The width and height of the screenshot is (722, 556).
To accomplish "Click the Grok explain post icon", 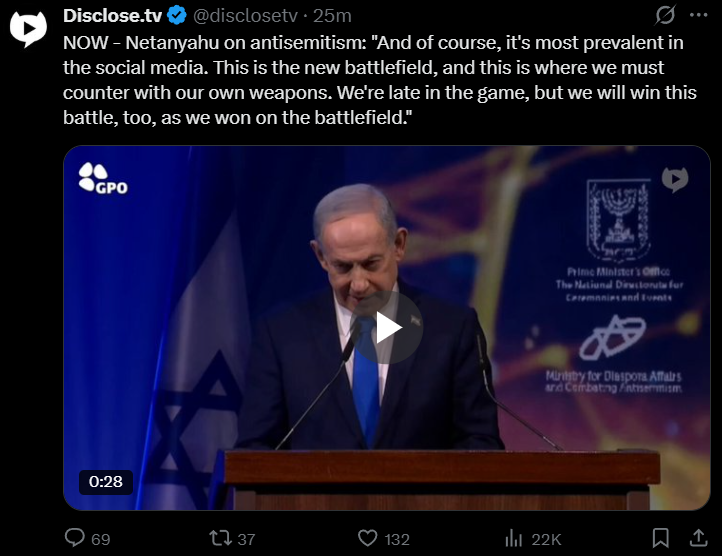I will tap(665, 15).
